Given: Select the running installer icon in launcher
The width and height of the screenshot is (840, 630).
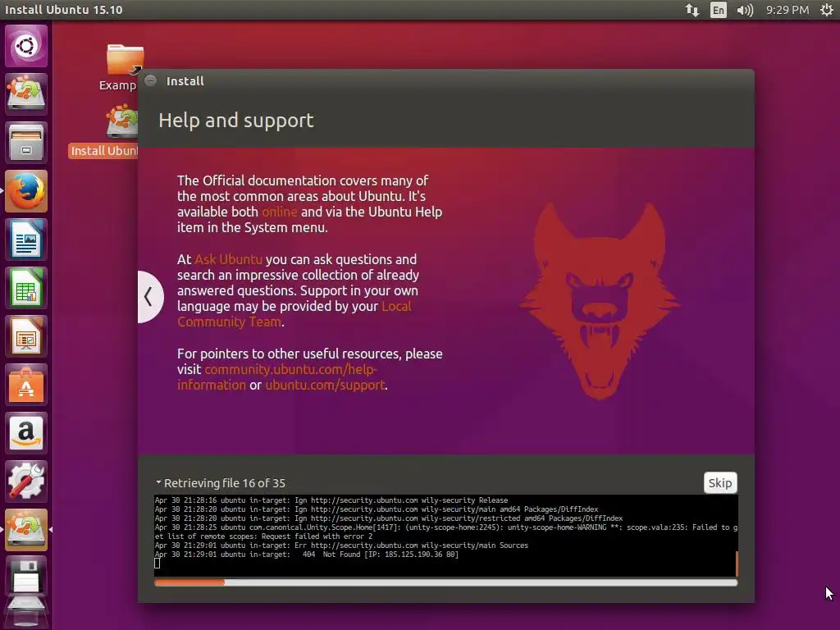Looking at the screenshot, I should click(x=26, y=530).
